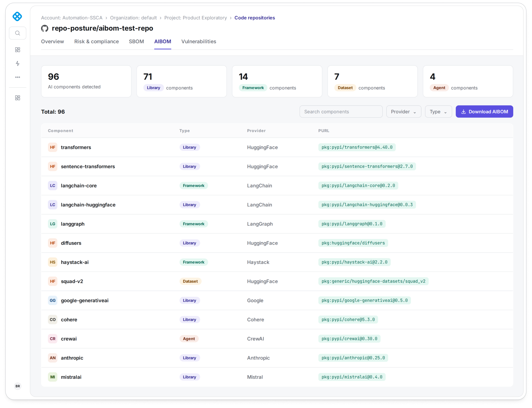Select the AIBOM tab
The image size is (532, 408).
coord(163,42)
